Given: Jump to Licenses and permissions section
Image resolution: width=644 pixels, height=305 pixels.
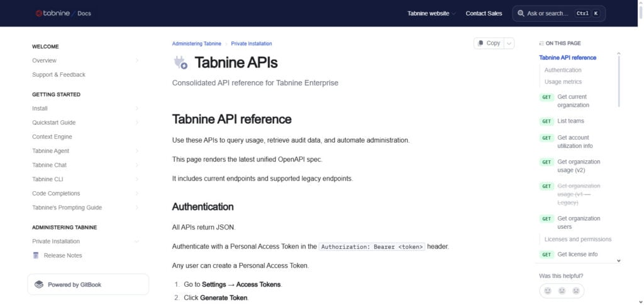Looking at the screenshot, I should 578,240.
